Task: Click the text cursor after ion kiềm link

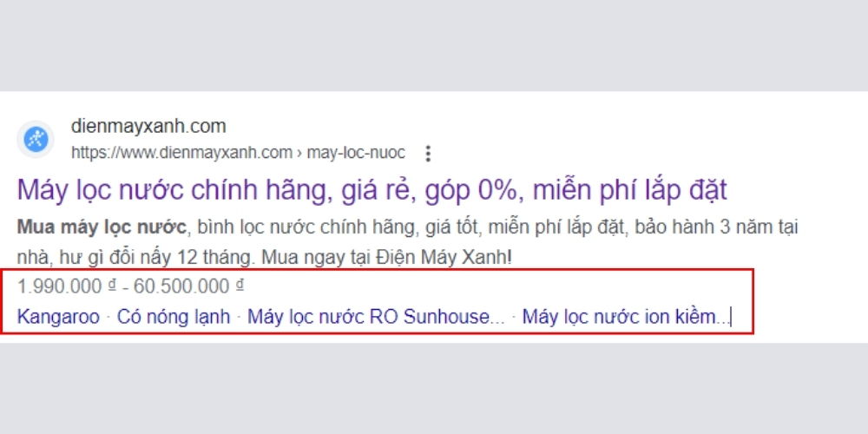Action: (731, 318)
